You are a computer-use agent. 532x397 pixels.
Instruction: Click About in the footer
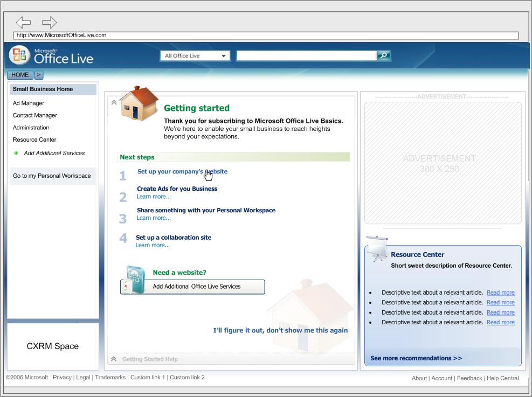tap(419, 378)
